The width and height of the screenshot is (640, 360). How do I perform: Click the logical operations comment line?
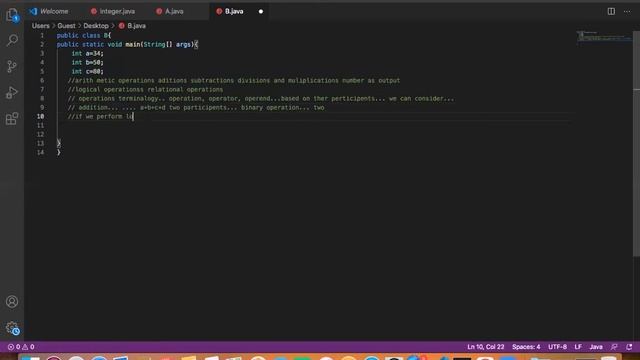click(145, 89)
